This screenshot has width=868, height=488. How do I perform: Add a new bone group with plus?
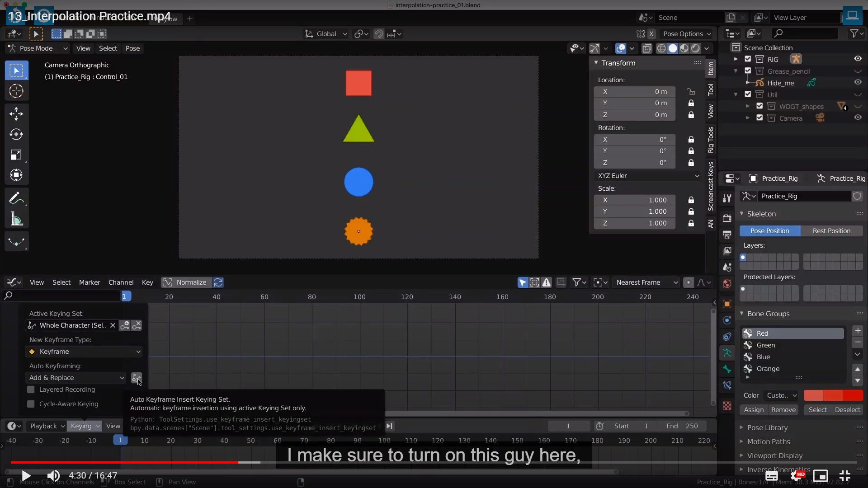(858, 330)
